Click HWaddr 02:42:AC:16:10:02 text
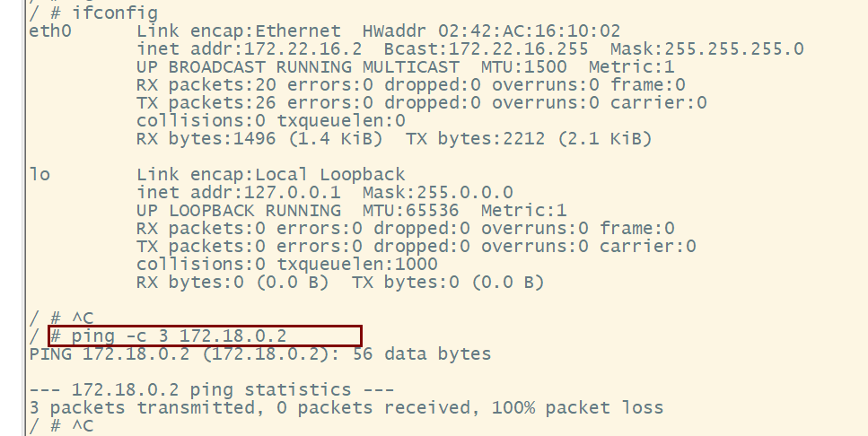The image size is (868, 436). coord(492,31)
